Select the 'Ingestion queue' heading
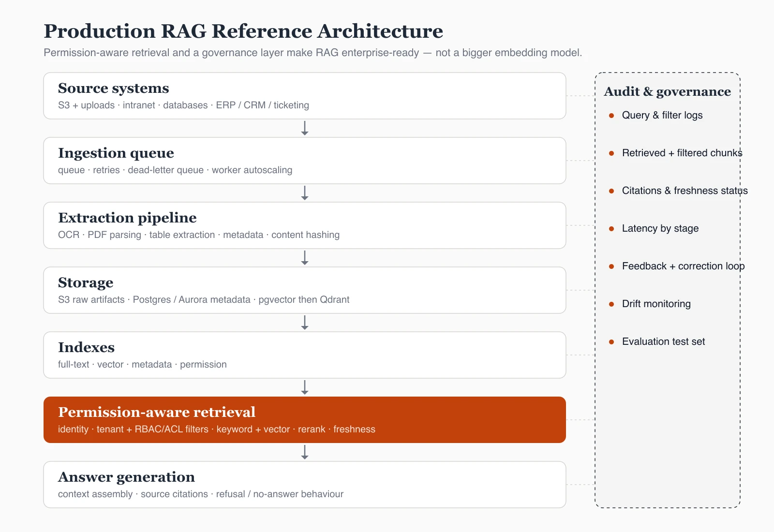This screenshot has height=532, width=774. click(x=116, y=153)
